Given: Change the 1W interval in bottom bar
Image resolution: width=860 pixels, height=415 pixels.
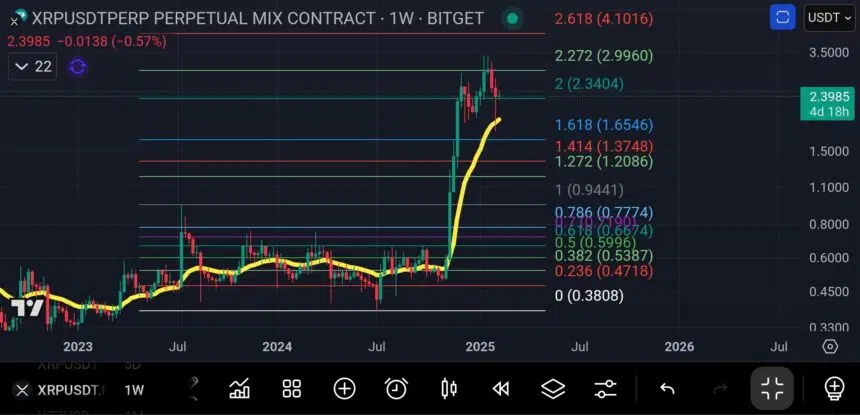Looking at the screenshot, I should tap(134, 390).
